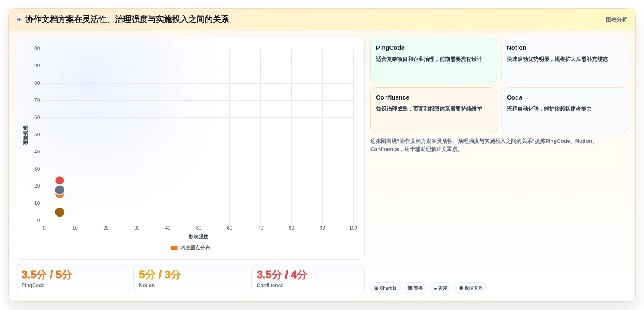The height and width of the screenshot is (310, 644).
Task: Click the PingCode 3.5分 / 5分 score card
Action: point(73,279)
